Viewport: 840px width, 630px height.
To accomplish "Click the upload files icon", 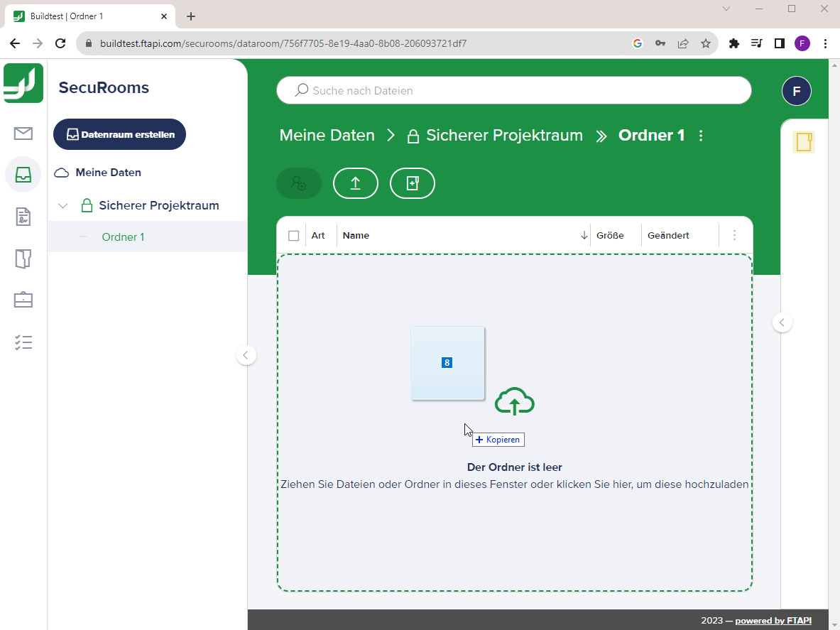I will pyautogui.click(x=355, y=183).
